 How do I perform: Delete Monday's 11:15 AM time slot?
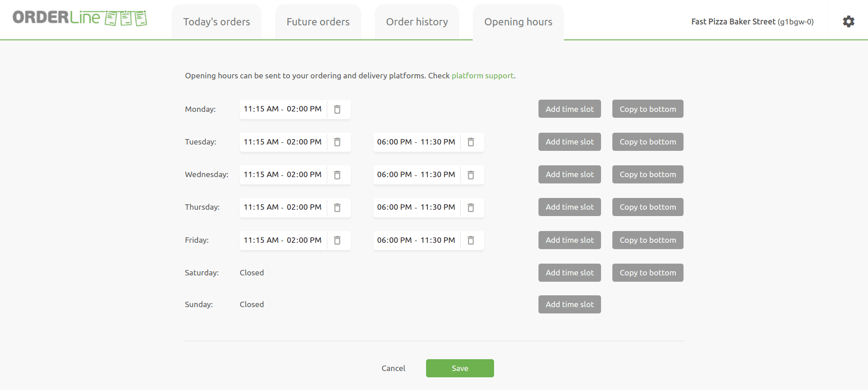pyautogui.click(x=337, y=109)
